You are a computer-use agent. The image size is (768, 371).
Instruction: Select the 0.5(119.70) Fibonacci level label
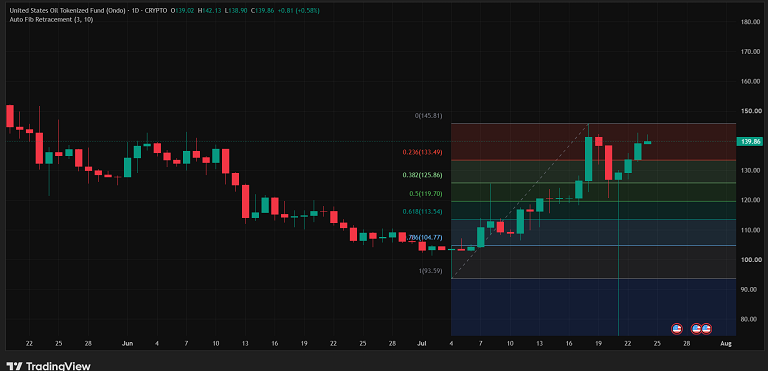(426, 194)
